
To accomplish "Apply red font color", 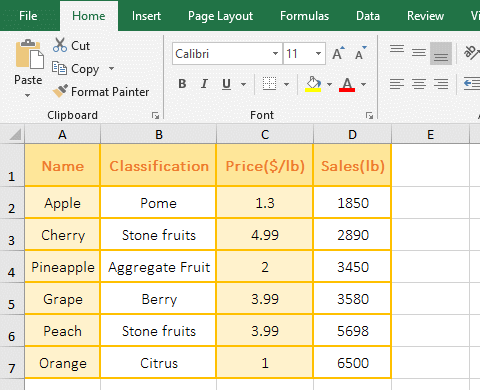I will click(x=347, y=84).
